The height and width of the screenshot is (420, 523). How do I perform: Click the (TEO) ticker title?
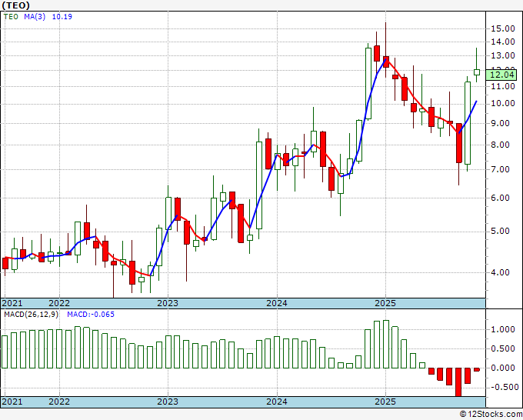[x=15, y=5]
